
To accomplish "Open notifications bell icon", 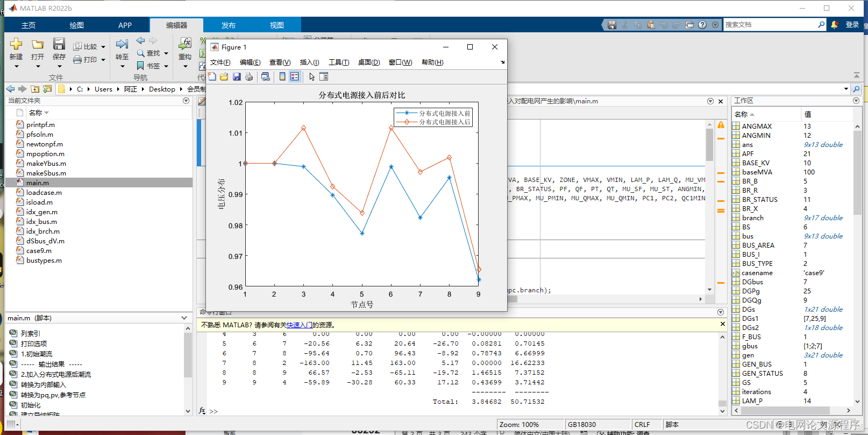I will click(x=834, y=25).
